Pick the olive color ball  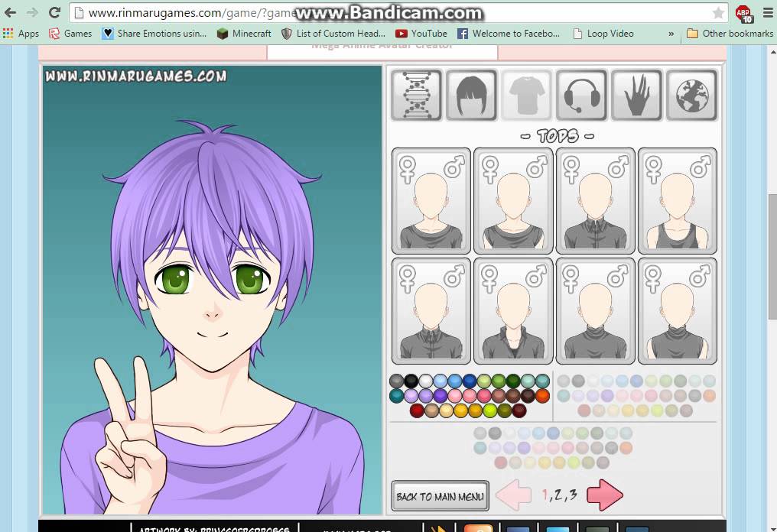pyautogui.click(x=505, y=410)
